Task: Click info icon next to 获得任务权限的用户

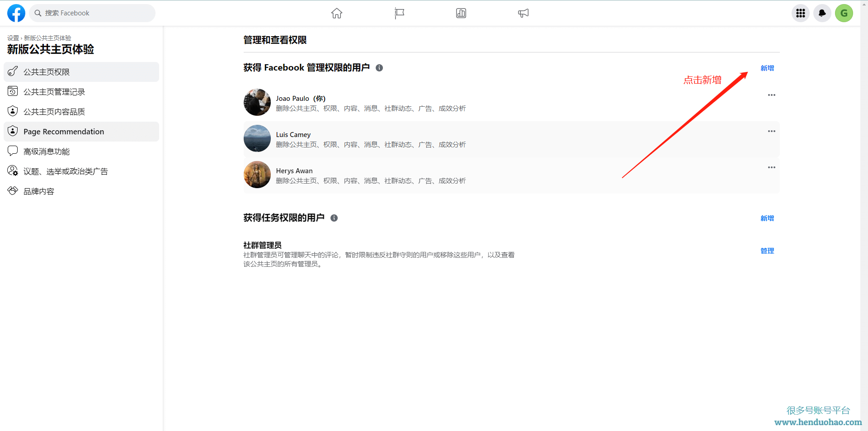Action: [334, 218]
